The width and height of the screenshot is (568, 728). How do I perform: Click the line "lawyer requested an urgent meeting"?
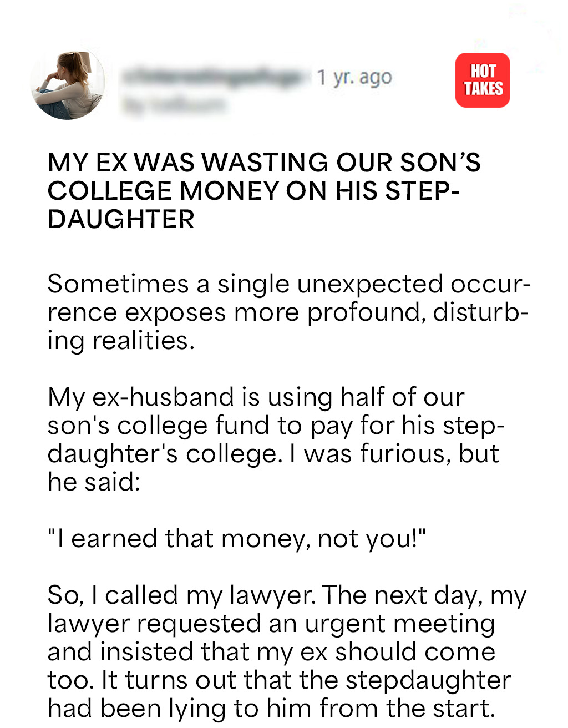point(271,624)
